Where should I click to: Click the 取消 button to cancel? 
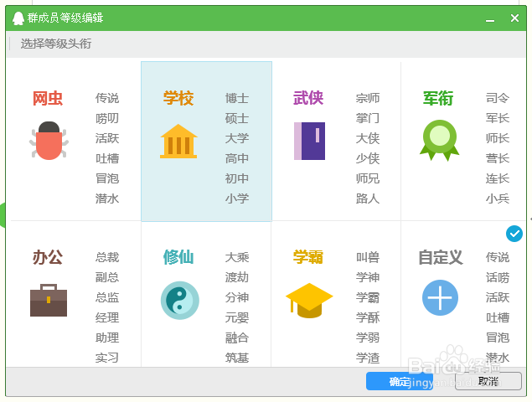488,381
